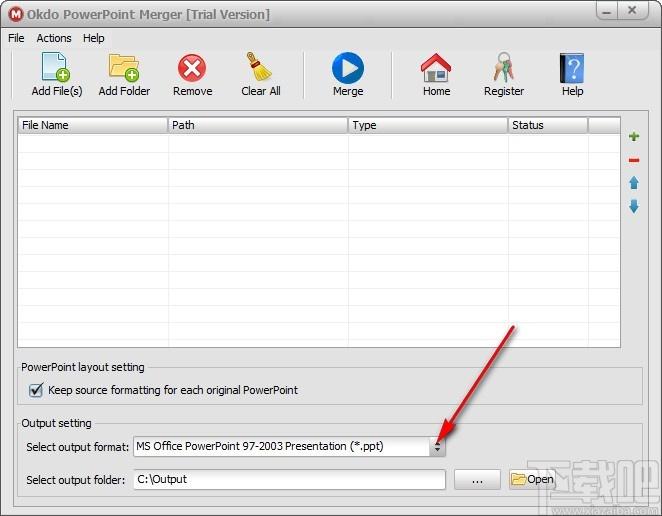Click the Open output folder button
The height and width of the screenshot is (516, 662).
(532, 480)
